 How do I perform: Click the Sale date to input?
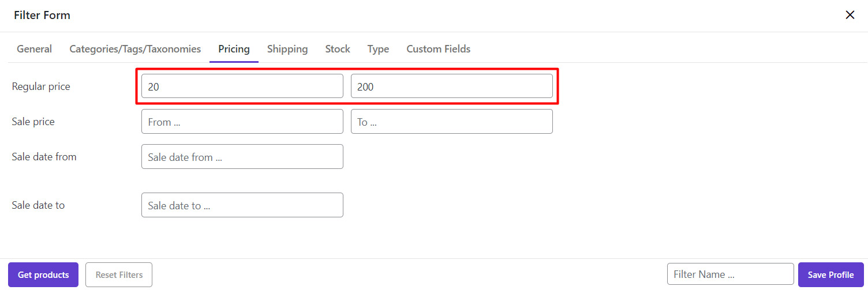242,205
